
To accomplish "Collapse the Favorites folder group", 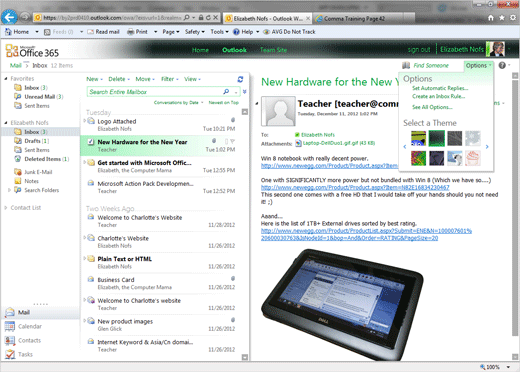I will click(6, 79).
